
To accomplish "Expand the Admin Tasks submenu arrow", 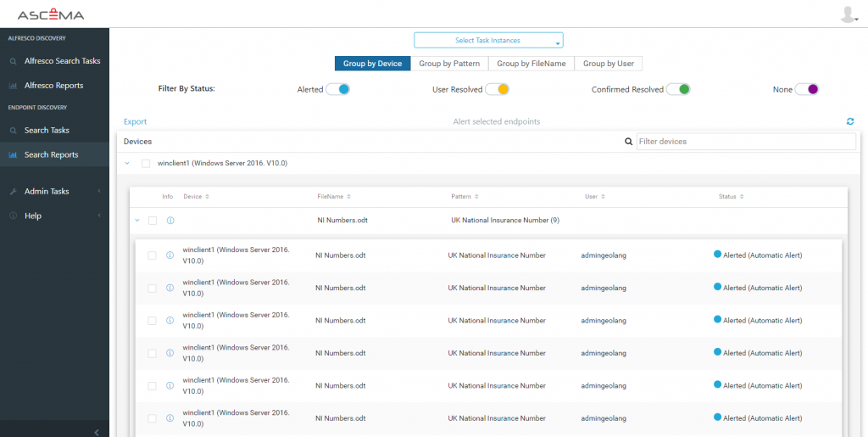I will (x=99, y=191).
